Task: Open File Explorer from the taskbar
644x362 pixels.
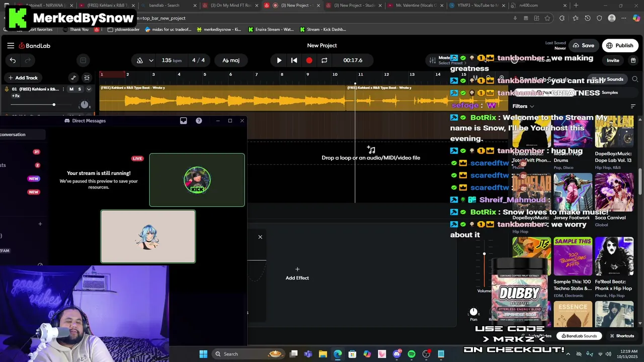Action: (323, 354)
